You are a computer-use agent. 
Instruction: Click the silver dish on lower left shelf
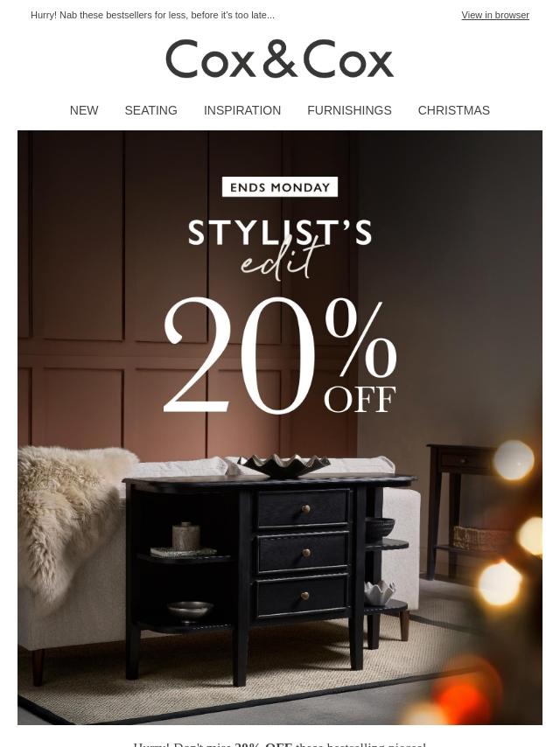(190, 610)
